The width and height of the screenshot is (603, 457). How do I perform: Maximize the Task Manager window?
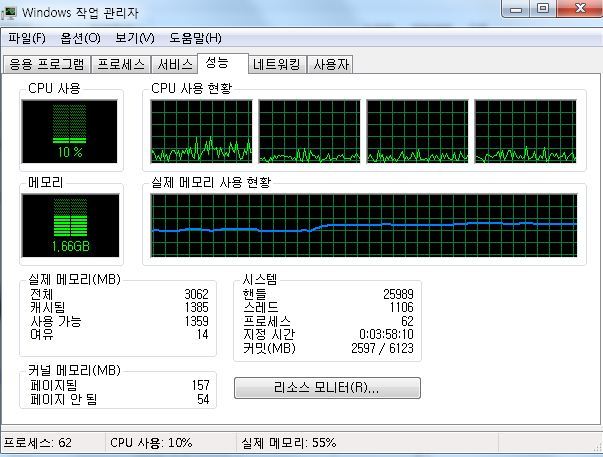[x=543, y=8]
